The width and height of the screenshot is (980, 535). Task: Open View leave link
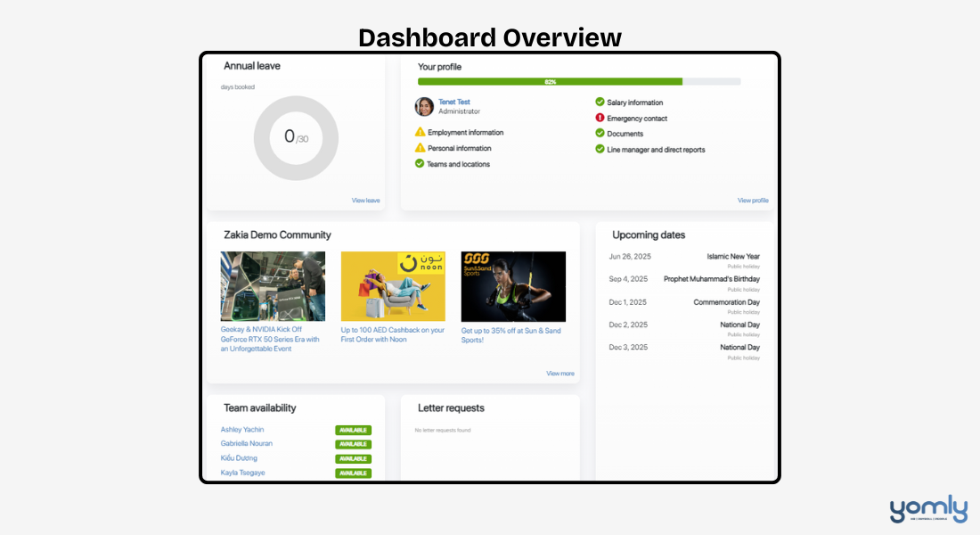pos(365,201)
